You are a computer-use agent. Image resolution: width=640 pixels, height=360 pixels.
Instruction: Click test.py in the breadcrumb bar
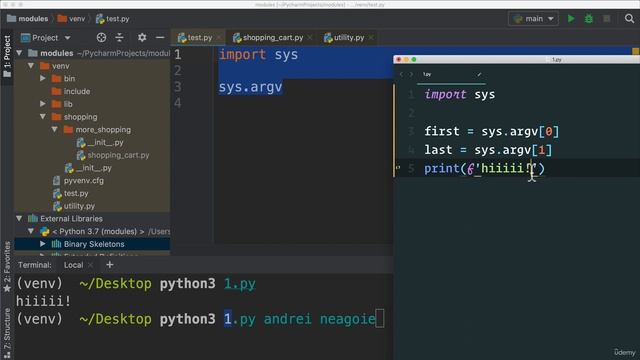point(113,19)
